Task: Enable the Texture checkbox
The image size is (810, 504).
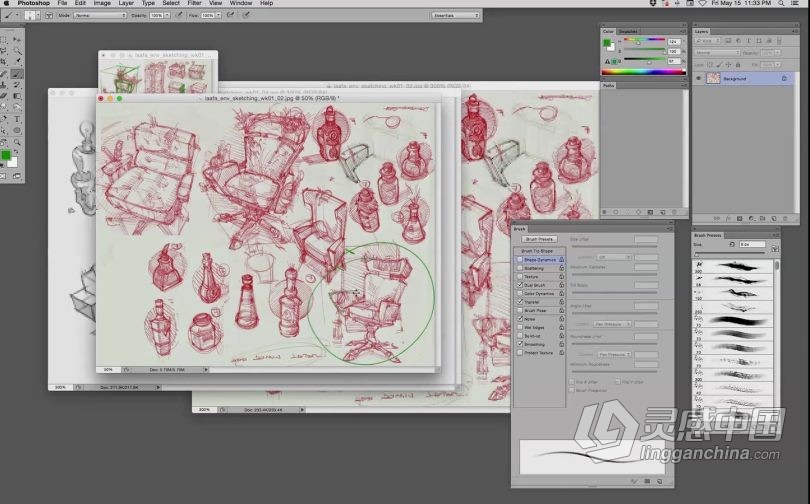Action: pyautogui.click(x=520, y=276)
